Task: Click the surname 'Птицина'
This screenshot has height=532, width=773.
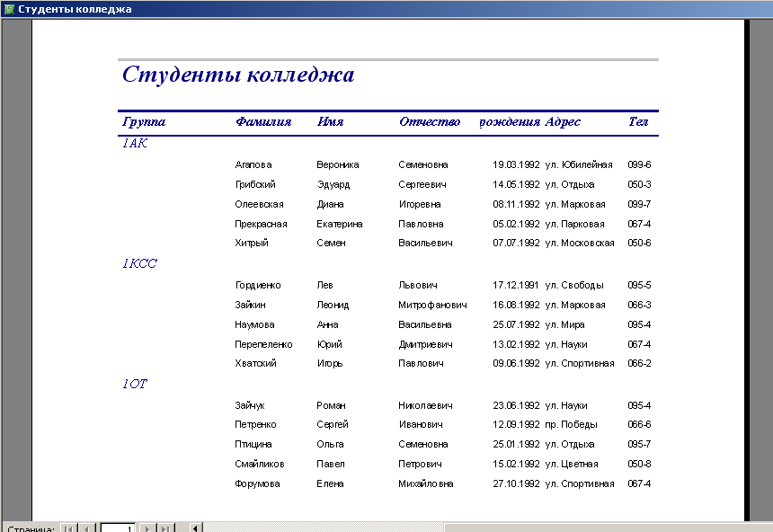Action: click(x=253, y=444)
